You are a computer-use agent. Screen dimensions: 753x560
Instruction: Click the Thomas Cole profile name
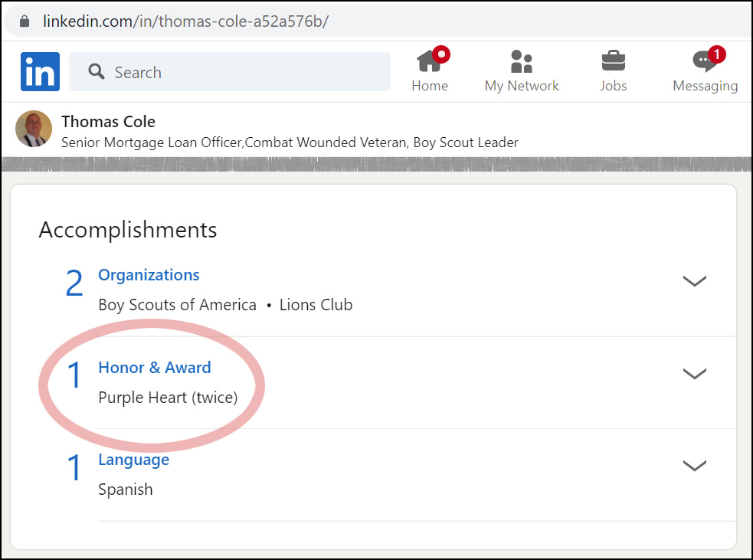(108, 122)
